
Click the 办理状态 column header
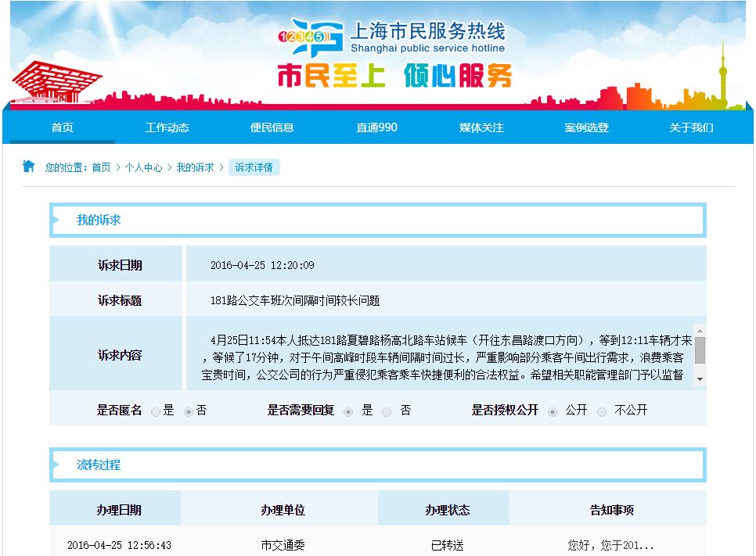pos(447,510)
